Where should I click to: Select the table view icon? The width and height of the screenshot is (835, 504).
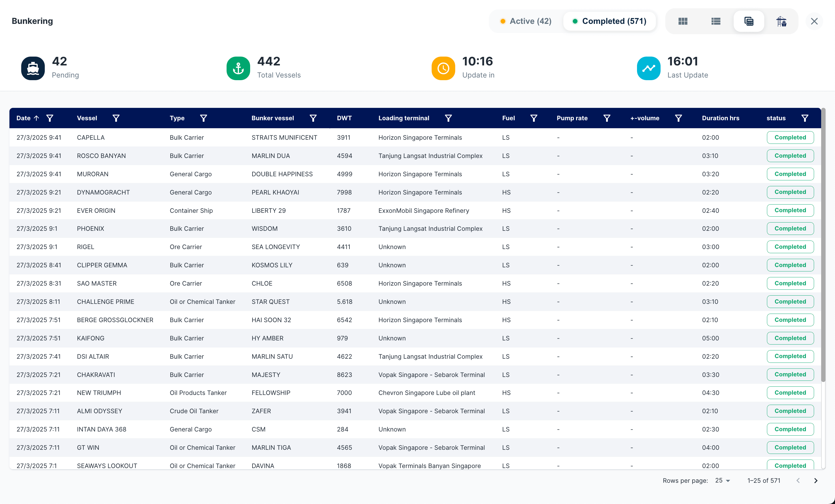coord(749,21)
